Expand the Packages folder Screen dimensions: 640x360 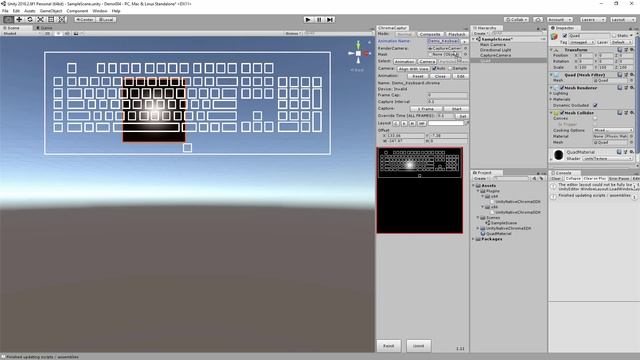[474, 239]
